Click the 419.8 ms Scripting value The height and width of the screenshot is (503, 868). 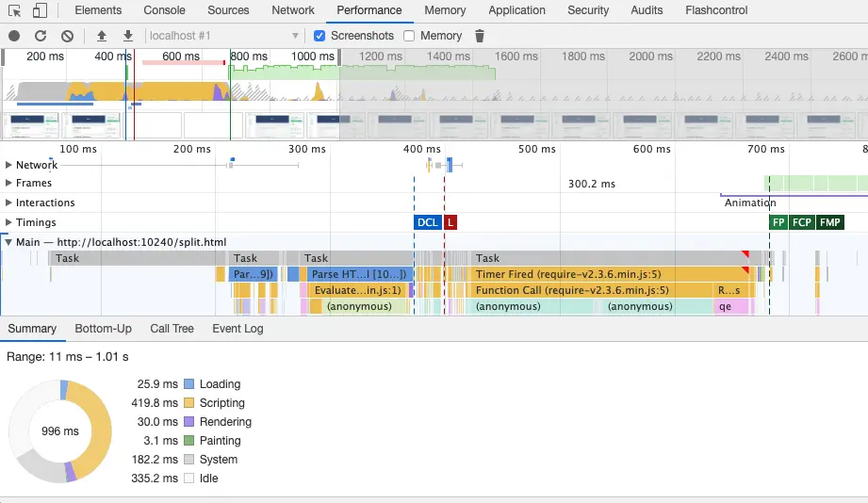(x=155, y=403)
